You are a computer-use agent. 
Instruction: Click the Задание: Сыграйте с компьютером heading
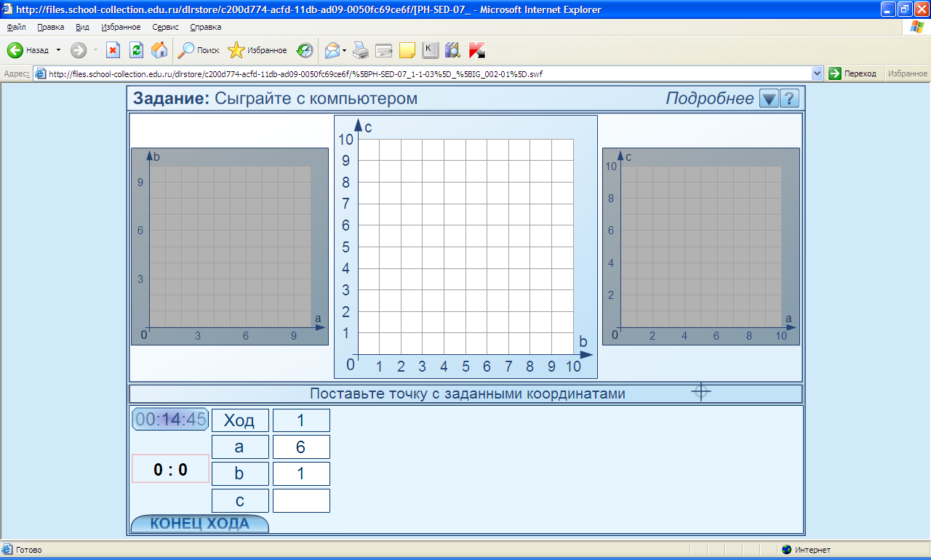[x=276, y=98]
